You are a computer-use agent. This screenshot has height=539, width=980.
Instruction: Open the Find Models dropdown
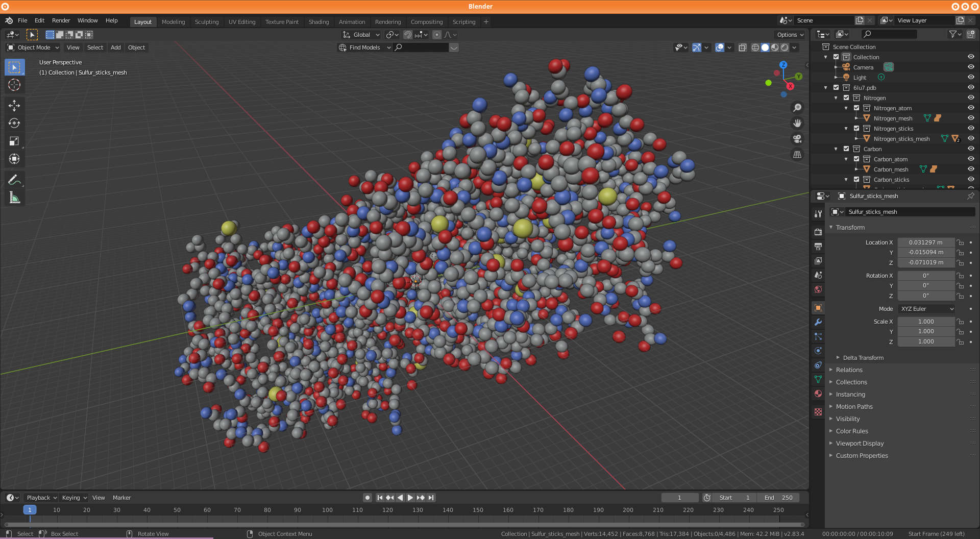364,47
